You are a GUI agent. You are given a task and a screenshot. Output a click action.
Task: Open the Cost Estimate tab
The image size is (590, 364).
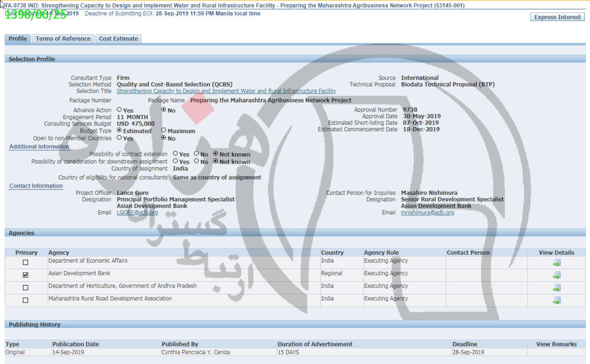118,39
